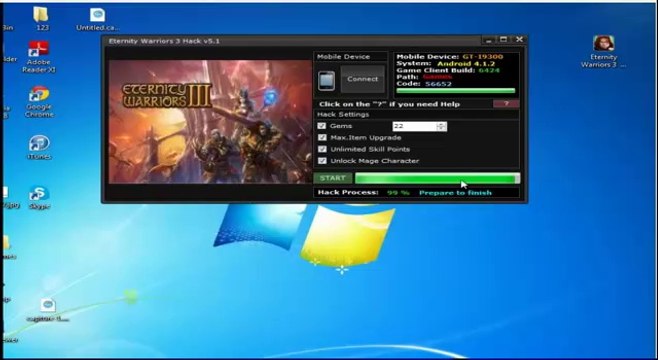Image resolution: width=658 pixels, height=360 pixels.
Task: Click the Eternity Warriors III banner image
Action: click(x=210, y=122)
